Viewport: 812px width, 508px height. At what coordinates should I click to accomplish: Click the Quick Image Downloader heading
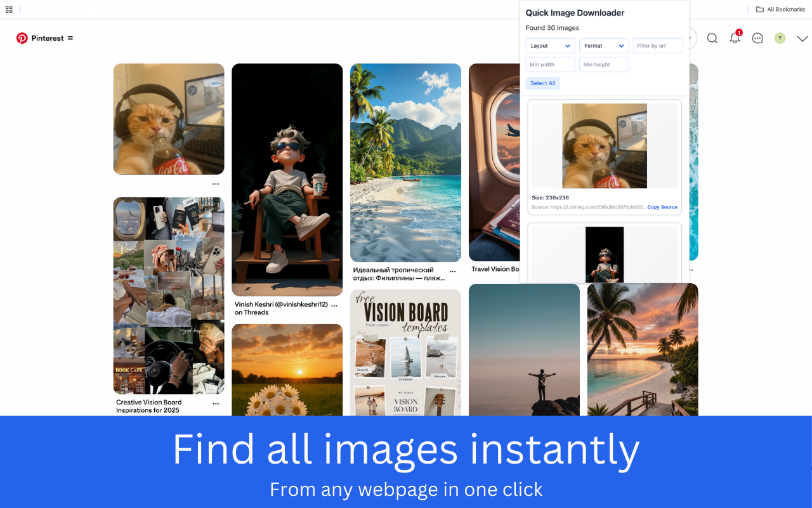[x=575, y=13]
